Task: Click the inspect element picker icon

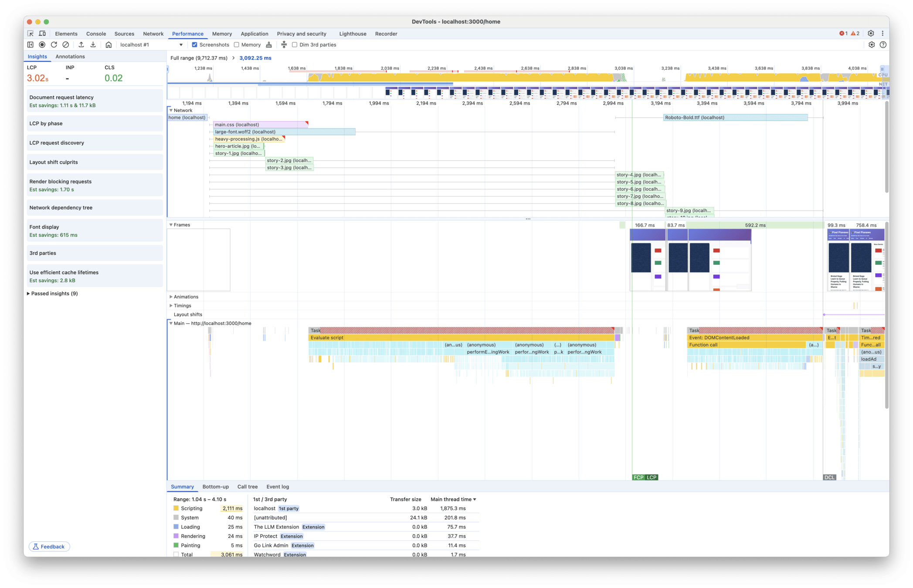Action: (31, 34)
